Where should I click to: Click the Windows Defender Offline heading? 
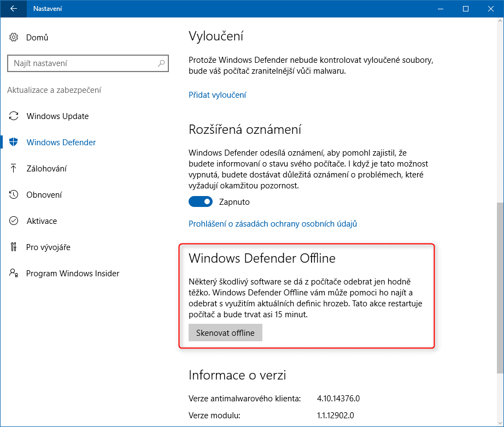pyautogui.click(x=262, y=258)
